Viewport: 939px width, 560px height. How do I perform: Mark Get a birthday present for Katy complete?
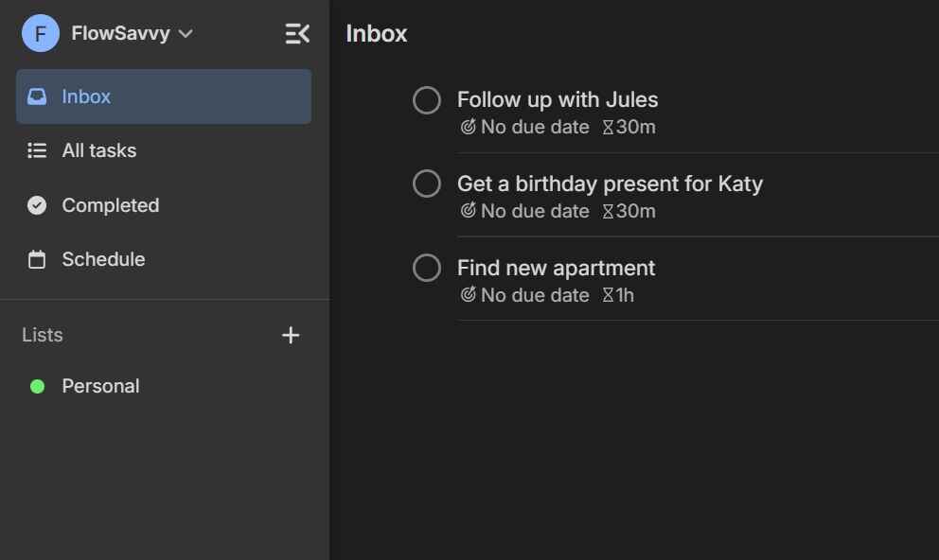coord(426,184)
